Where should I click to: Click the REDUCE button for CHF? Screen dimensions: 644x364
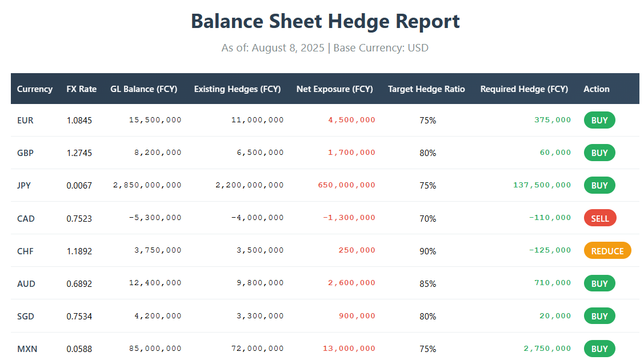click(607, 250)
